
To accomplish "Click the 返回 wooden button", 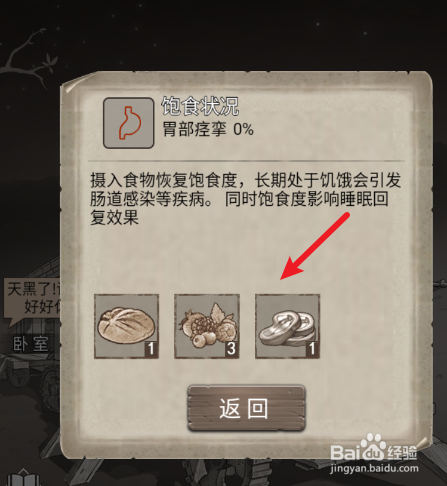I will point(246,408).
